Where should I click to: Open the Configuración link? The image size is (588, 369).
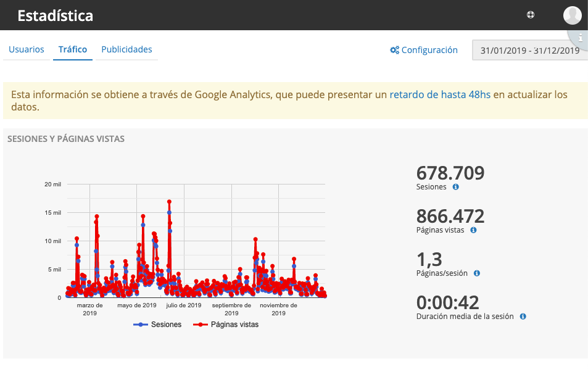pyautogui.click(x=429, y=50)
